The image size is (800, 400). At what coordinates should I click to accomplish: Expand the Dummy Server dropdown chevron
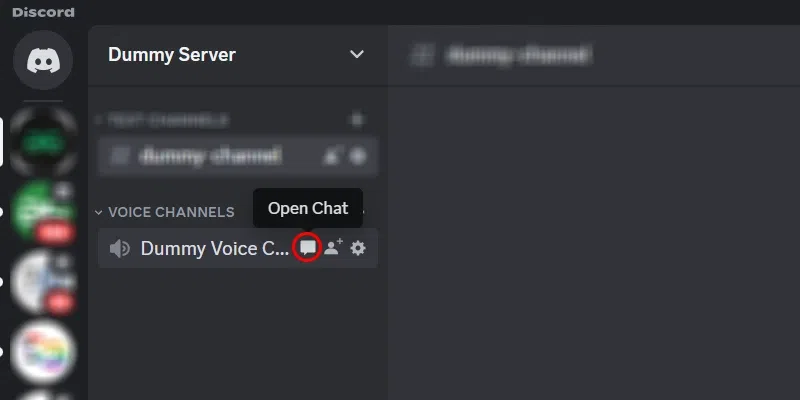coord(357,54)
